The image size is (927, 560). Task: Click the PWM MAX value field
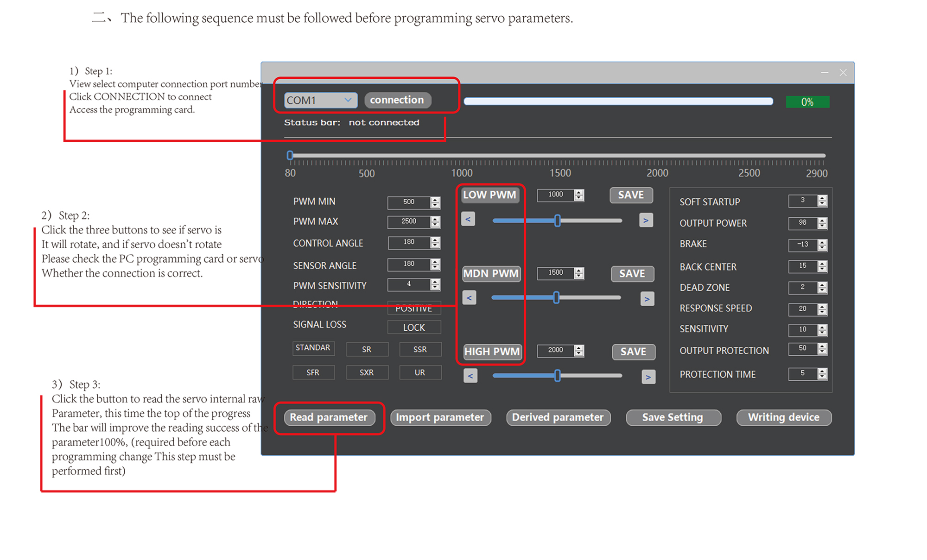(x=409, y=222)
